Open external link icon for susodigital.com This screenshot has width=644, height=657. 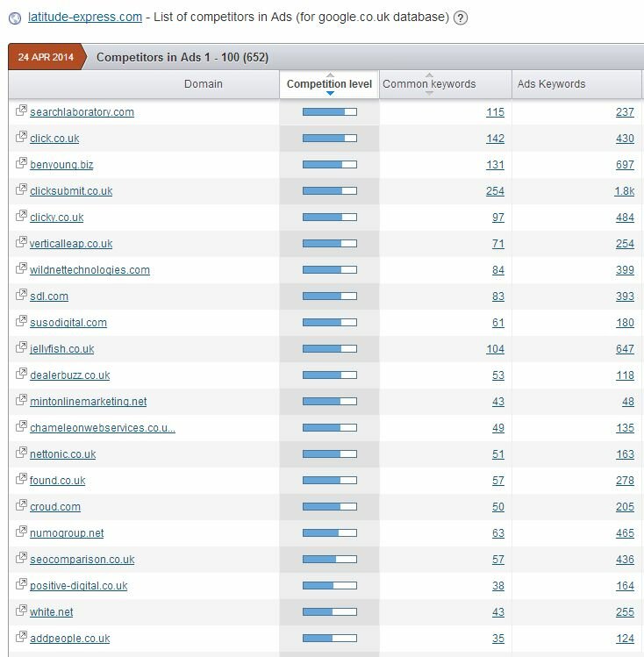[x=21, y=321]
